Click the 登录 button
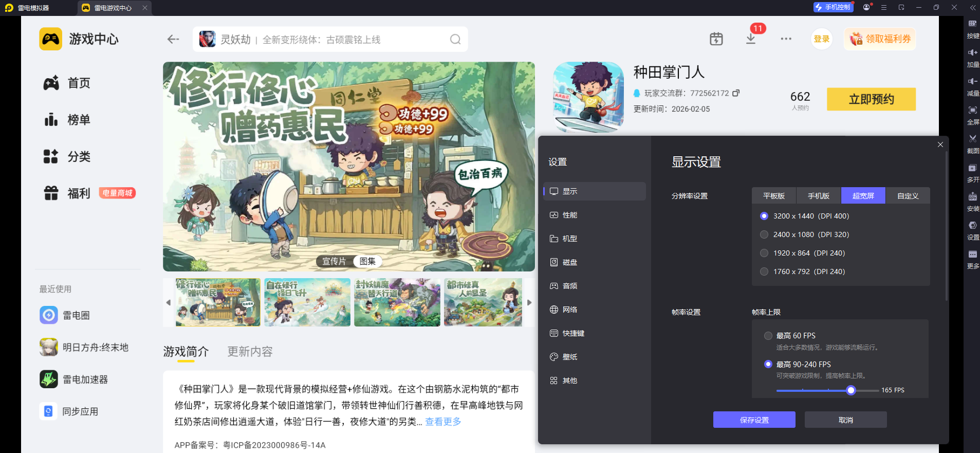Image resolution: width=980 pixels, height=453 pixels. (822, 39)
